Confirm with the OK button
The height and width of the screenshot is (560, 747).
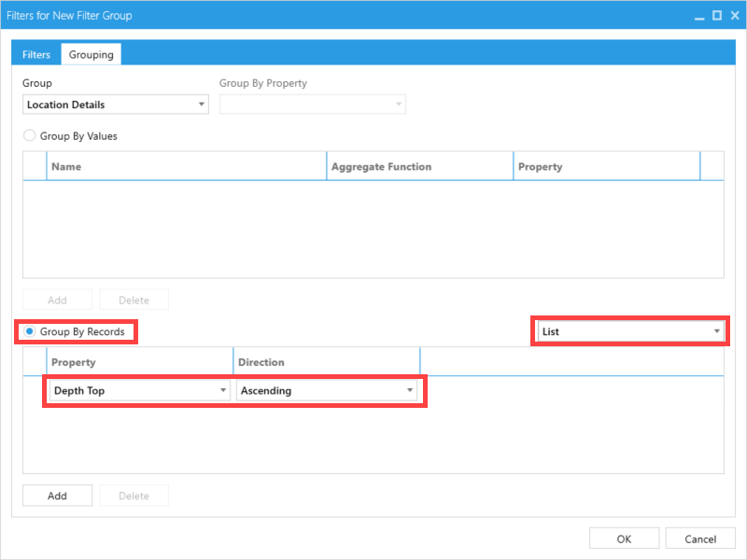pyautogui.click(x=624, y=539)
